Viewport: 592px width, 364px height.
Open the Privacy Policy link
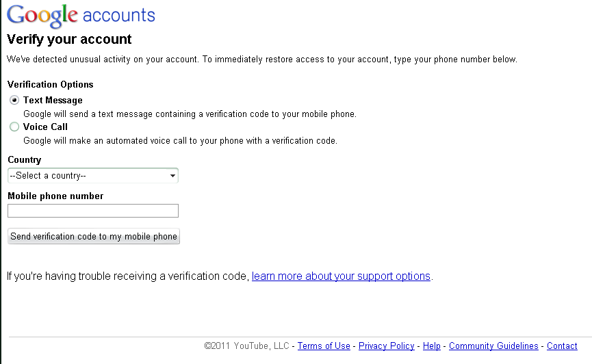click(387, 346)
